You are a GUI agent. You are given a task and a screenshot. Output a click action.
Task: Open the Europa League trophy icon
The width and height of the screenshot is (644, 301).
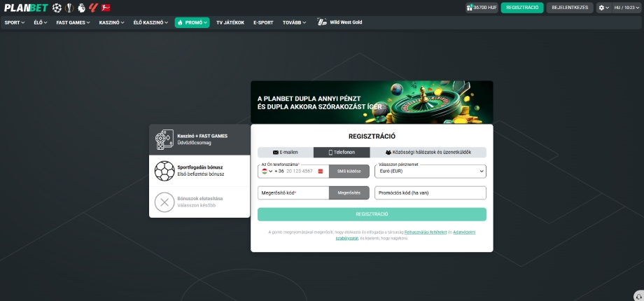coord(69,8)
